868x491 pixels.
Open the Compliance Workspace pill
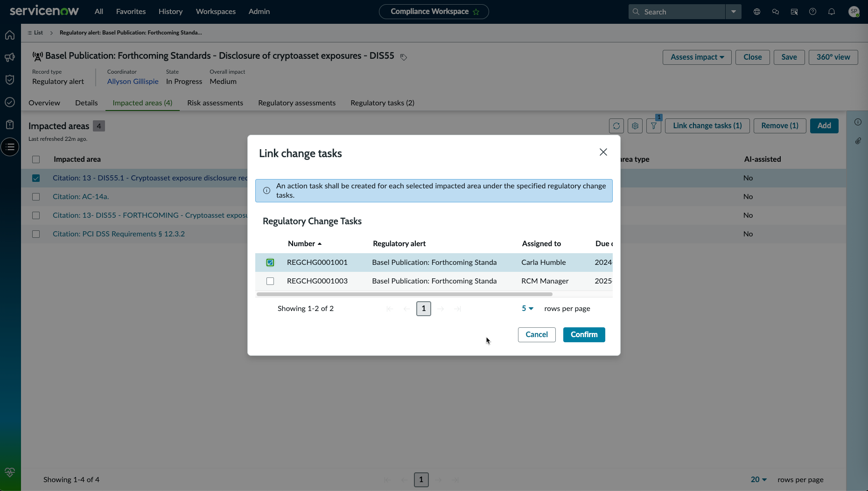(x=434, y=12)
